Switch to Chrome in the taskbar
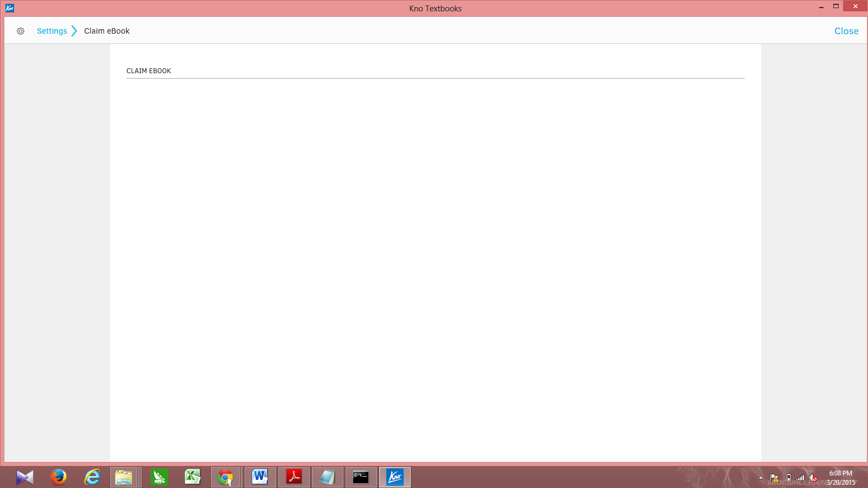Image resolution: width=868 pixels, height=488 pixels. click(225, 477)
